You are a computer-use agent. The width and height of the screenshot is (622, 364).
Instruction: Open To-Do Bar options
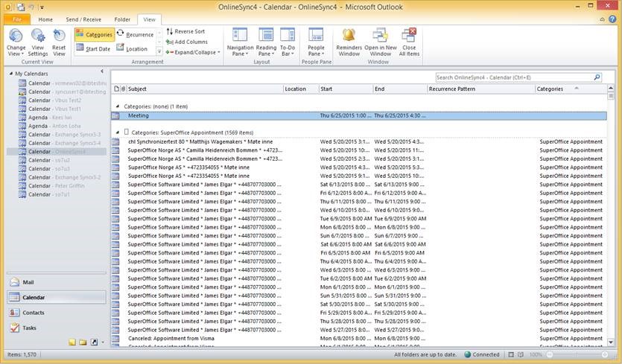click(288, 42)
